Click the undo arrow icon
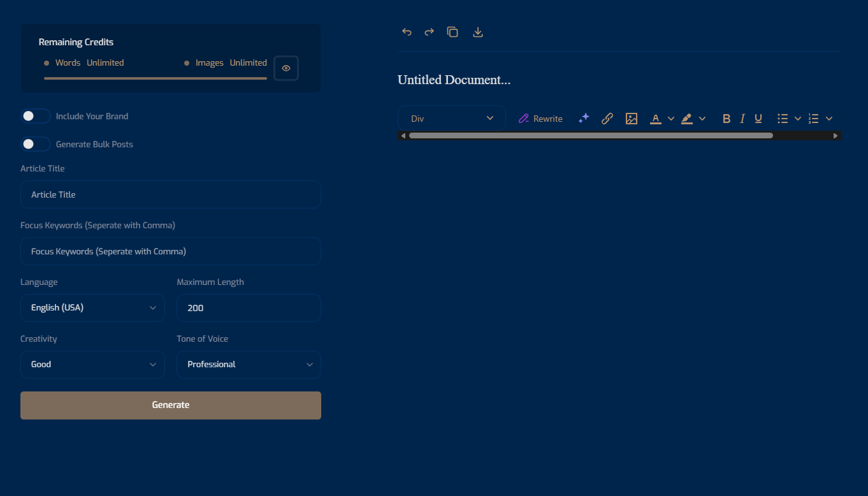This screenshot has width=868, height=496. [407, 32]
